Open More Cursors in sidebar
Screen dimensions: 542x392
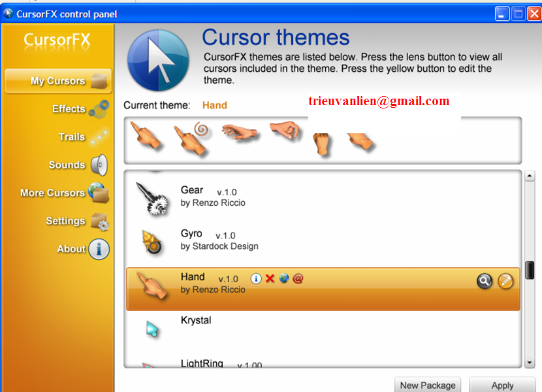[53, 193]
